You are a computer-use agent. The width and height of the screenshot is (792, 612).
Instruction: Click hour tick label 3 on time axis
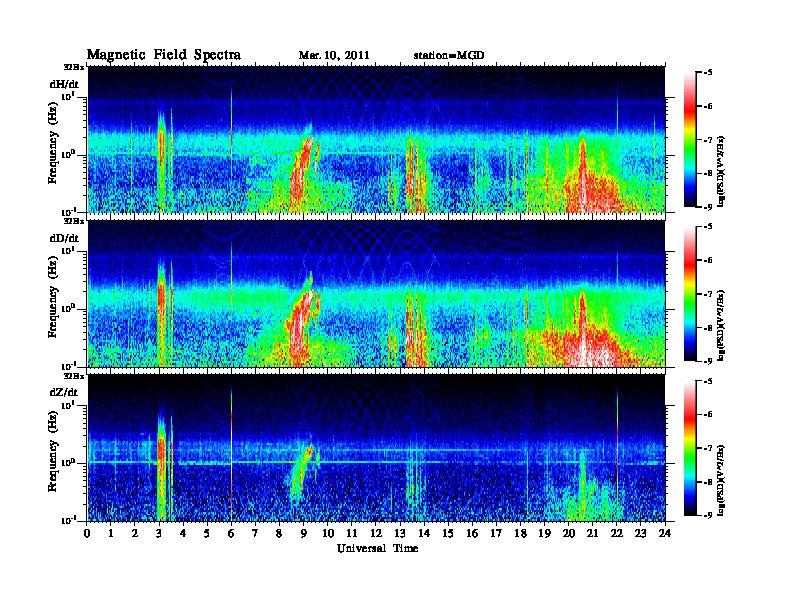coord(160,534)
